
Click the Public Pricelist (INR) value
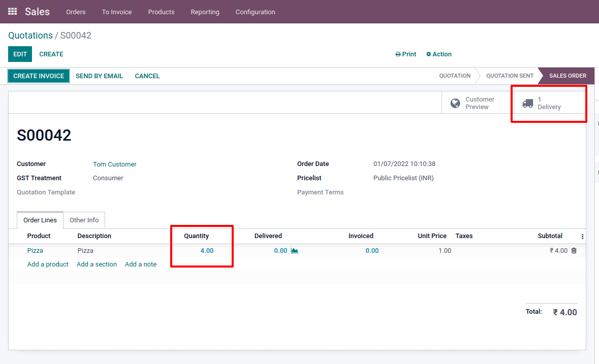point(403,178)
